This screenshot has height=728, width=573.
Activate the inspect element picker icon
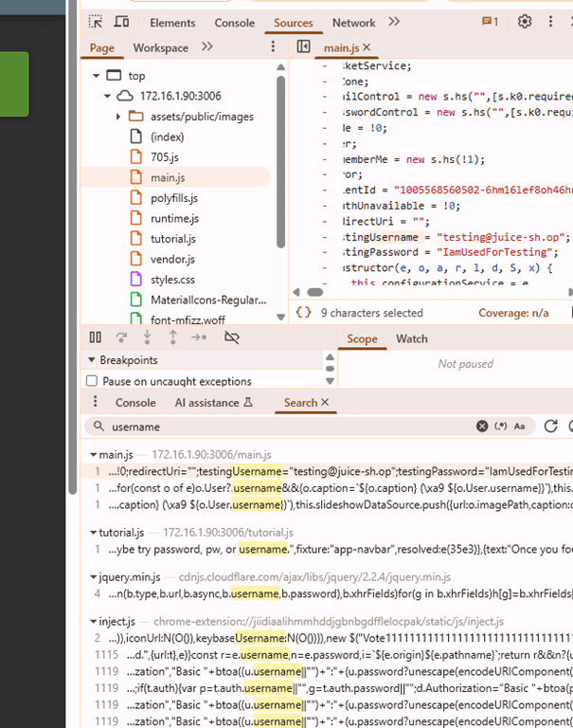96,22
